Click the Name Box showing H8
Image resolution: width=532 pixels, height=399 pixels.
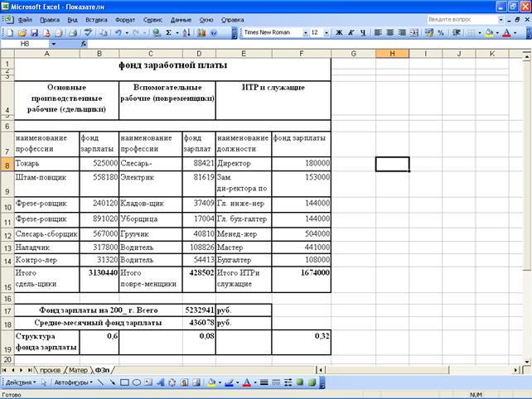(25, 44)
